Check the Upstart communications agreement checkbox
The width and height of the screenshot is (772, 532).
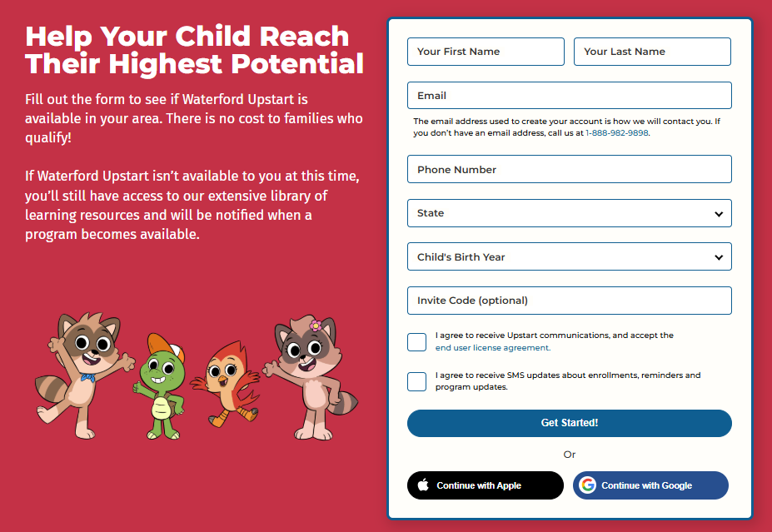point(417,342)
